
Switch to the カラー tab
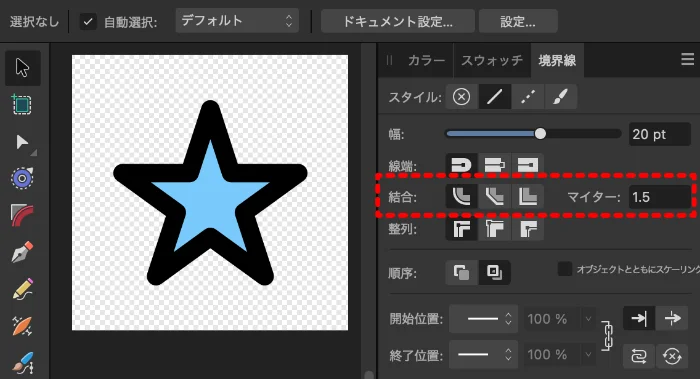(426, 60)
